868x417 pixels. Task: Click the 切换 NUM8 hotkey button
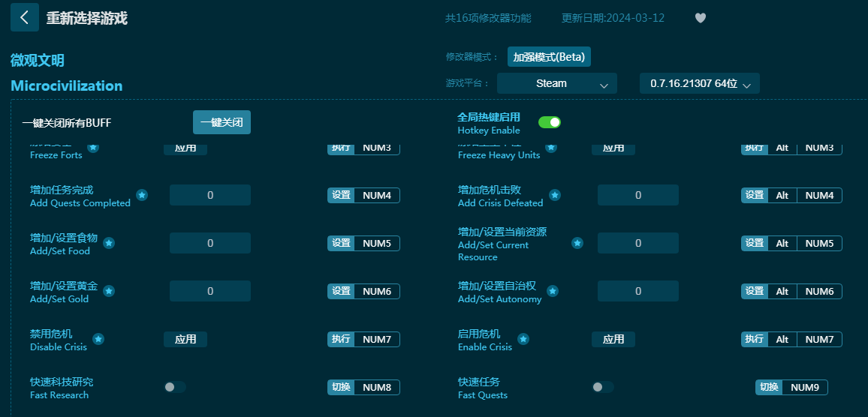click(363, 387)
